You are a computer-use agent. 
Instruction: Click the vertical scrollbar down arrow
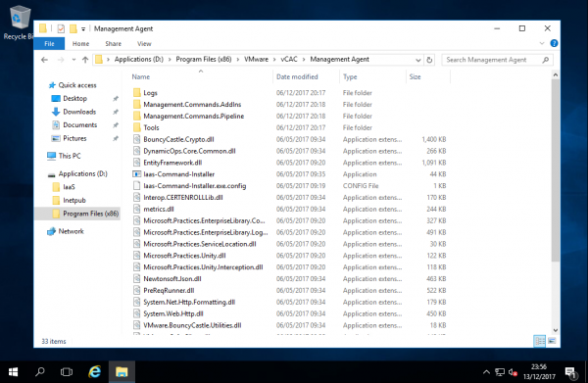tap(556, 330)
